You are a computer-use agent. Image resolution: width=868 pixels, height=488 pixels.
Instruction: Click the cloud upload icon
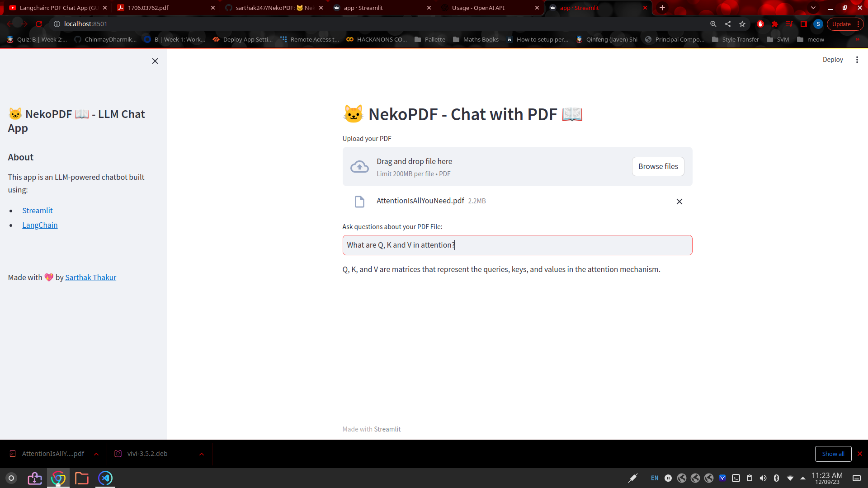(359, 167)
